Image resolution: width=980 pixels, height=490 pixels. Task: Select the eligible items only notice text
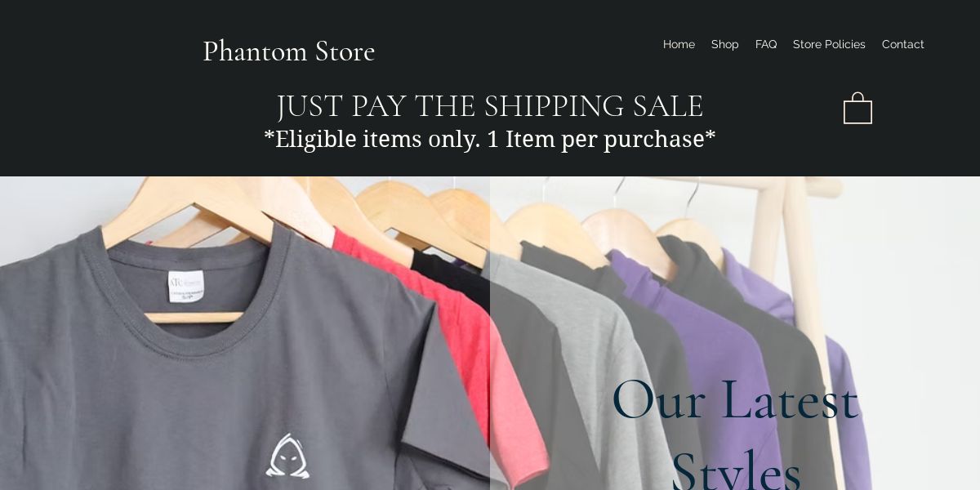point(490,139)
